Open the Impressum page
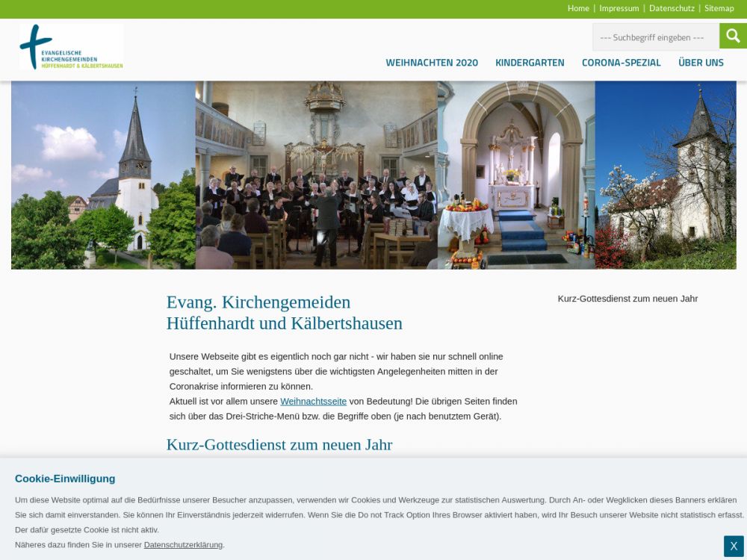Image resolution: width=747 pixels, height=560 pixels. pos(619,8)
